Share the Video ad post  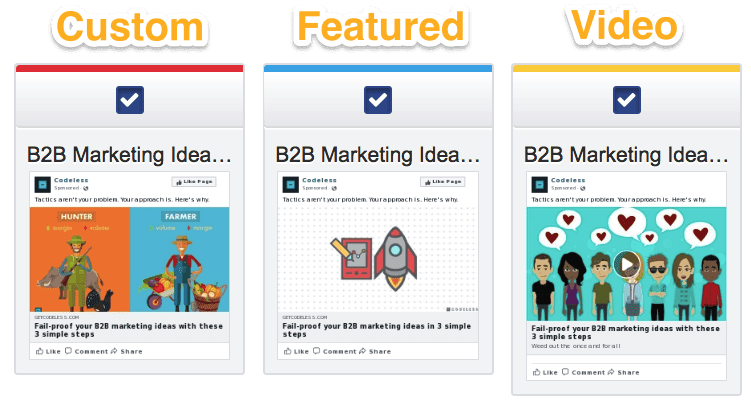[624, 372]
